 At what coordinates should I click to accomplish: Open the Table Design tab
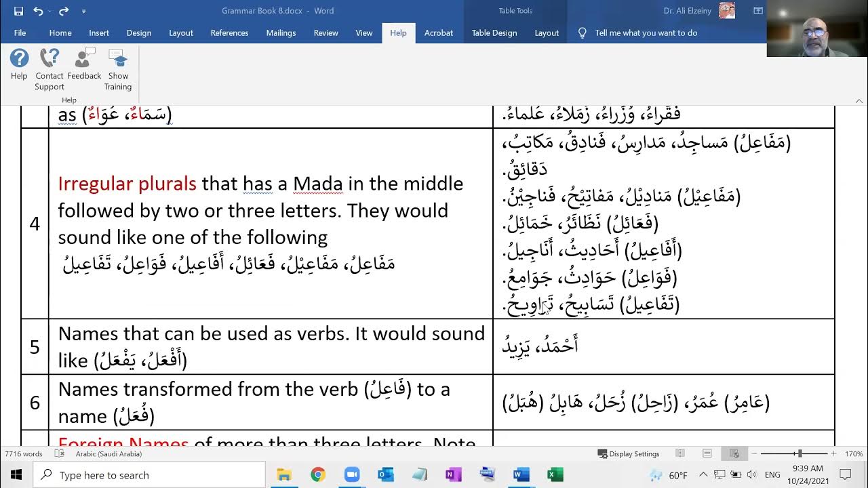click(494, 33)
